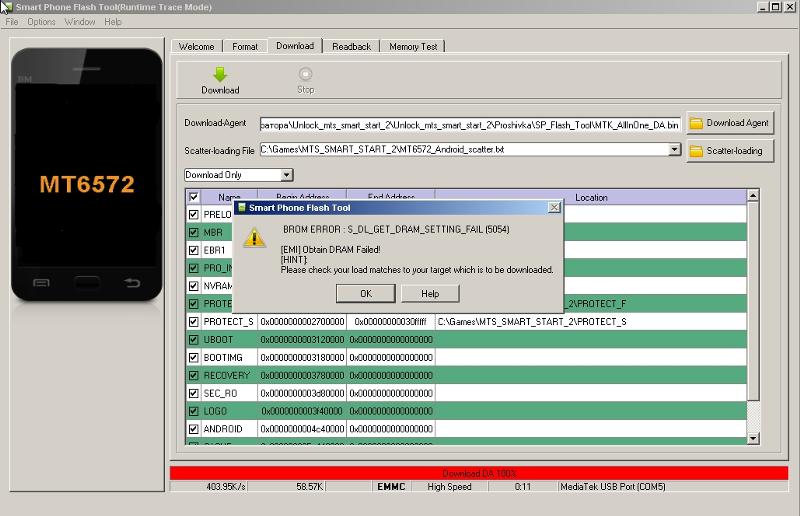Click OK in the BROM error dialog
The height and width of the screenshot is (516, 800).
click(366, 293)
